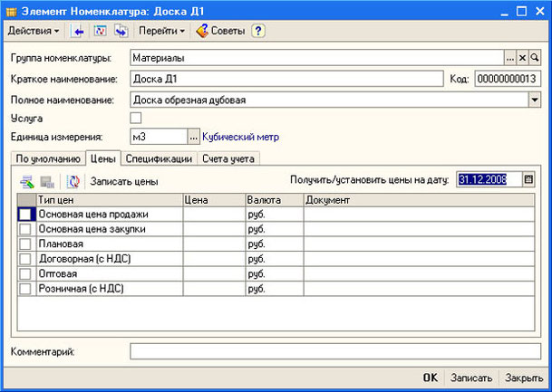Click into the Комментарий text field
The image size is (552, 392).
click(x=334, y=351)
